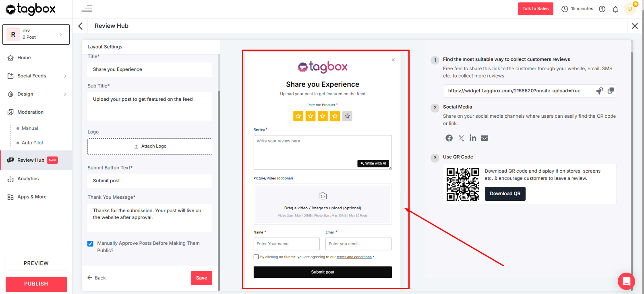Select the third rating star

[323, 116]
